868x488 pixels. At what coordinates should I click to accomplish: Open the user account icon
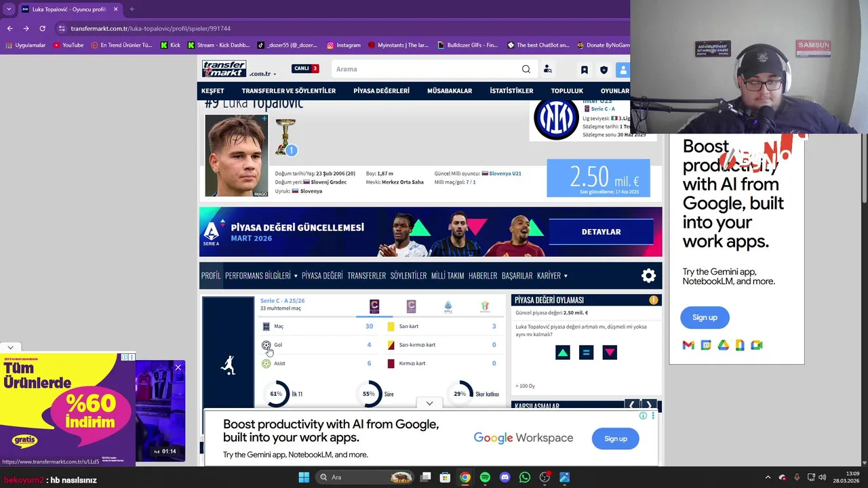click(623, 70)
